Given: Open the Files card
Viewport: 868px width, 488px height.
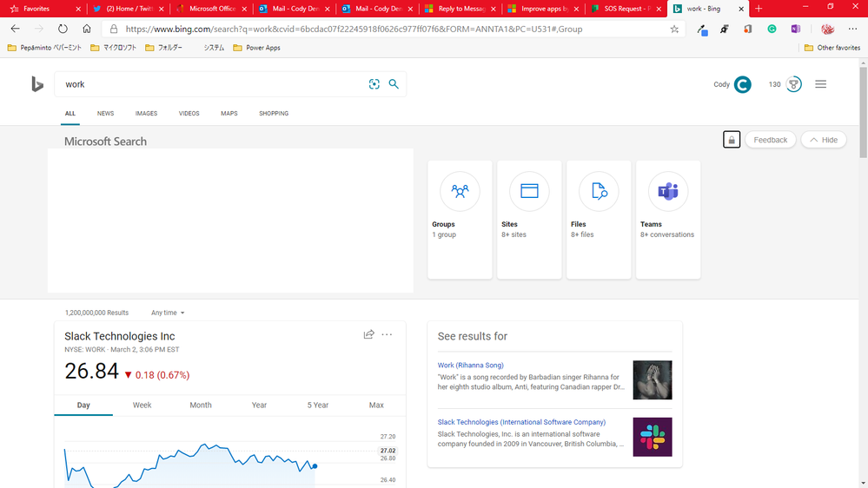Looking at the screenshot, I should 599,220.
